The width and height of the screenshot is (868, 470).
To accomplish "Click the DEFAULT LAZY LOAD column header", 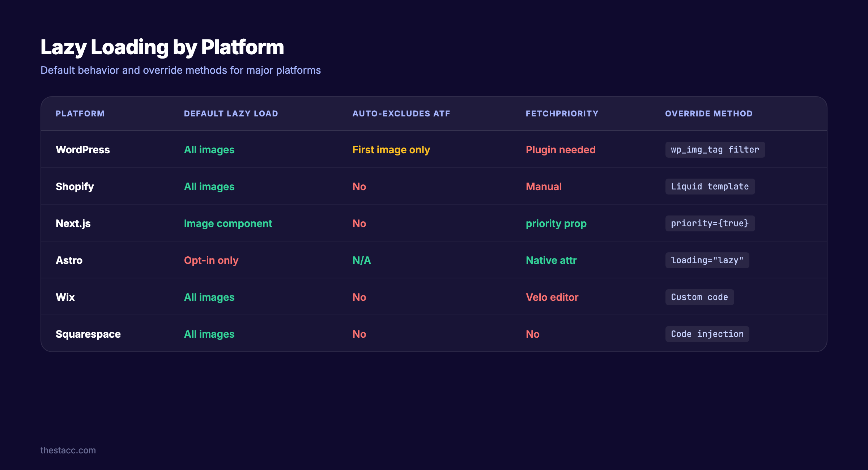I will pyautogui.click(x=231, y=113).
